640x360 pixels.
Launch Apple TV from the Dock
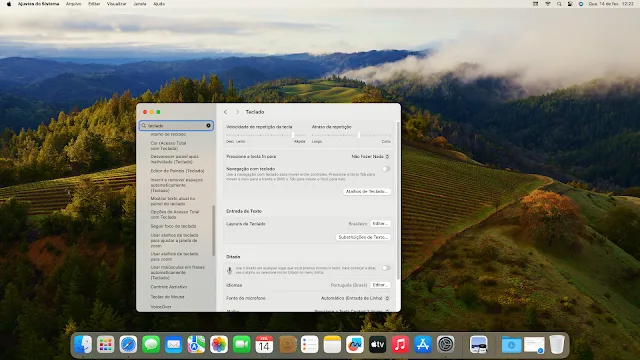click(378, 344)
